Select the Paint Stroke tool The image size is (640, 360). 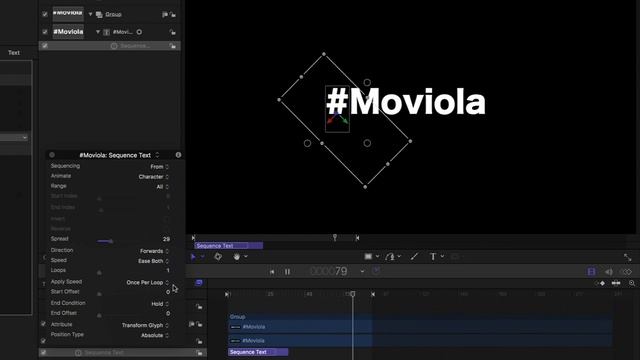click(414, 257)
